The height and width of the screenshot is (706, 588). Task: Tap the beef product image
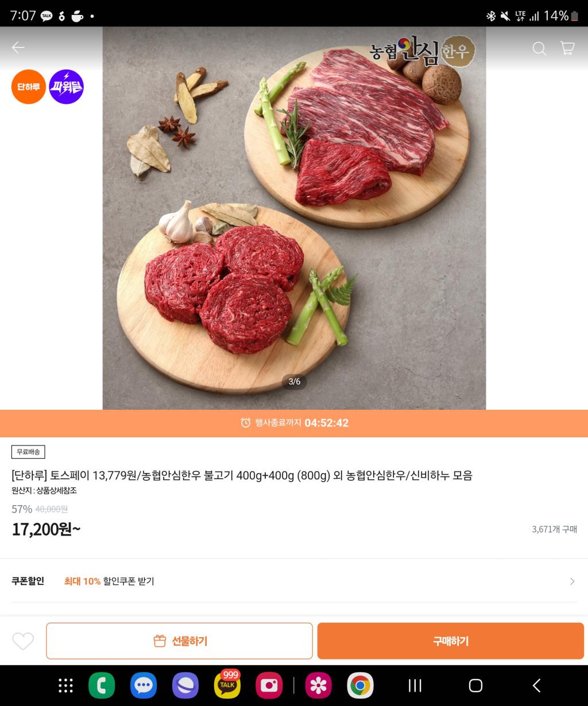[294, 218]
